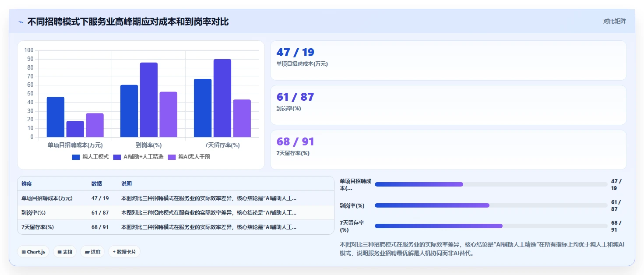
Task: Click the description in the 到岗率(%) table row
Action: click(x=209, y=213)
